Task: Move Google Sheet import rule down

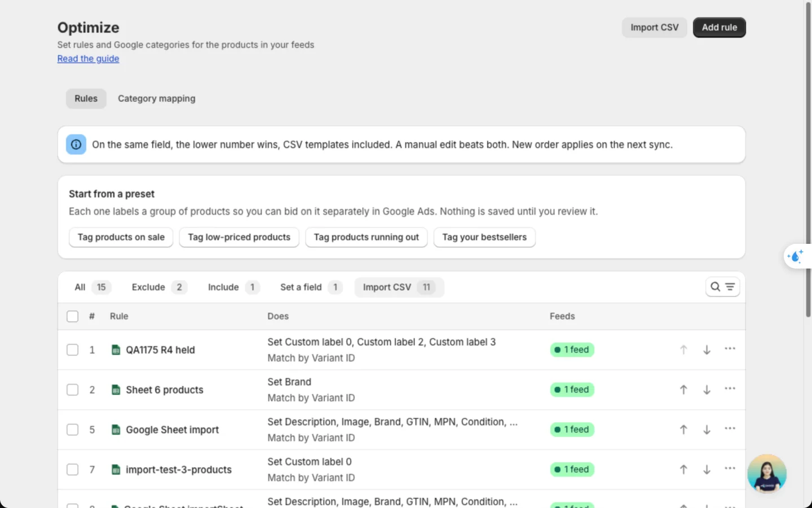Action: (707, 430)
